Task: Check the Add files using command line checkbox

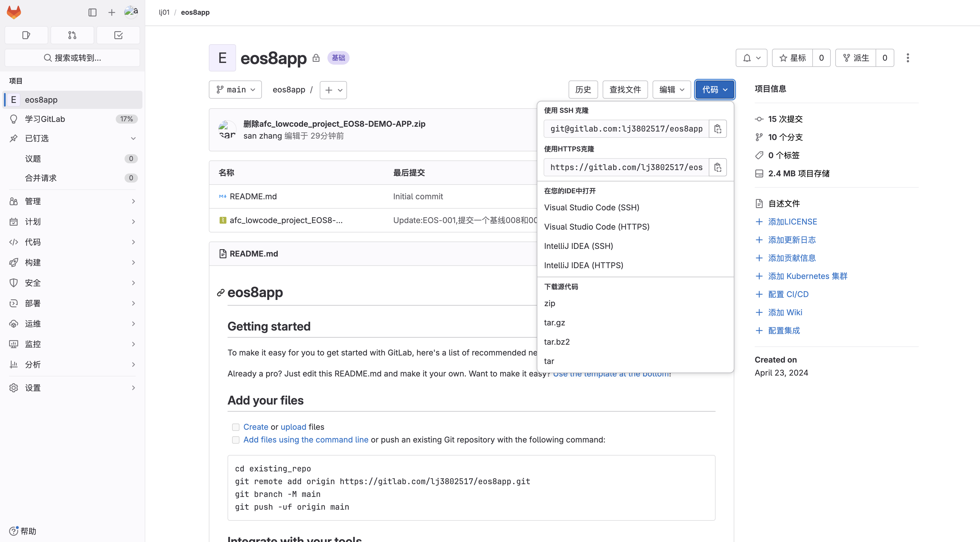Action: pyautogui.click(x=236, y=440)
